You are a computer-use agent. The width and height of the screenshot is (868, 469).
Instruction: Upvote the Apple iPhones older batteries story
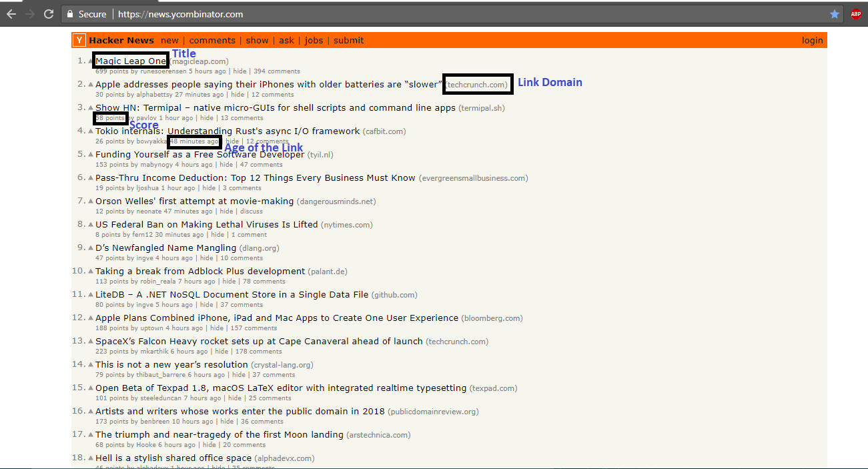pos(91,85)
